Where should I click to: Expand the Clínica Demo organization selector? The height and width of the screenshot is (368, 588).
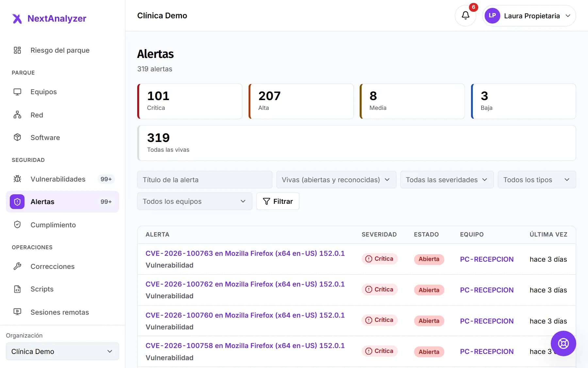click(x=62, y=351)
